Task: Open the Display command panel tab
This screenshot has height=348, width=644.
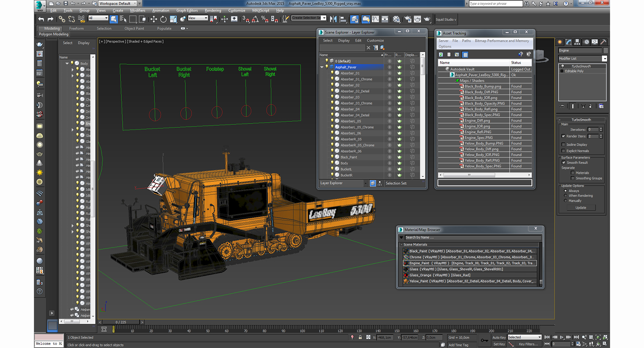Action: coord(595,42)
